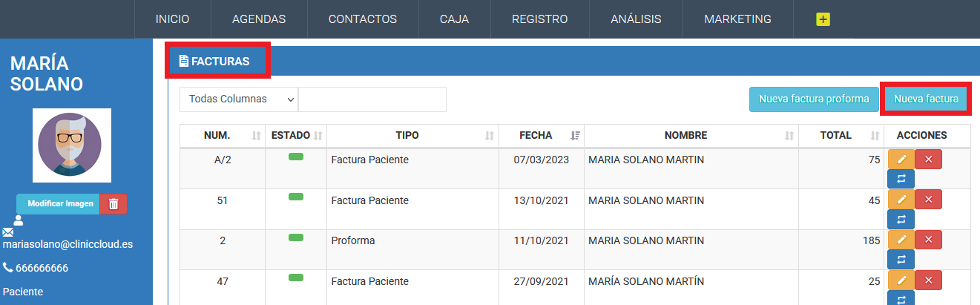Click the yellow plus icon in navigation bar
The height and width of the screenshot is (305, 980).
823,19
